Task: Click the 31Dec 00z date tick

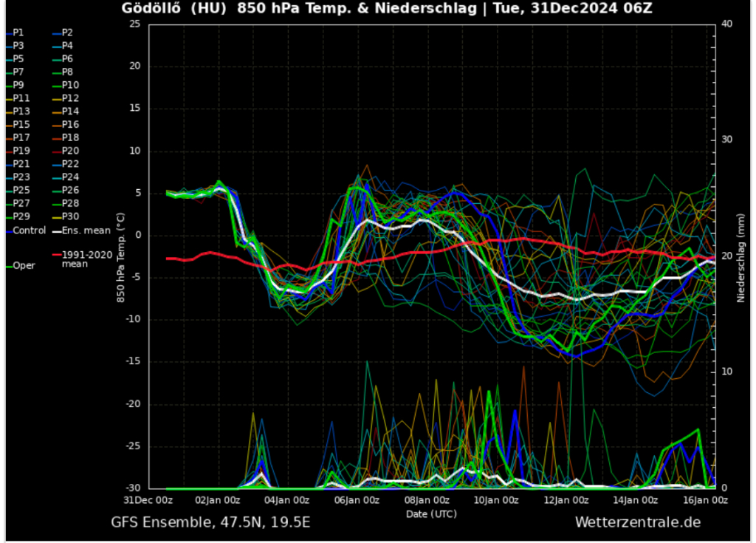Action: (x=148, y=500)
